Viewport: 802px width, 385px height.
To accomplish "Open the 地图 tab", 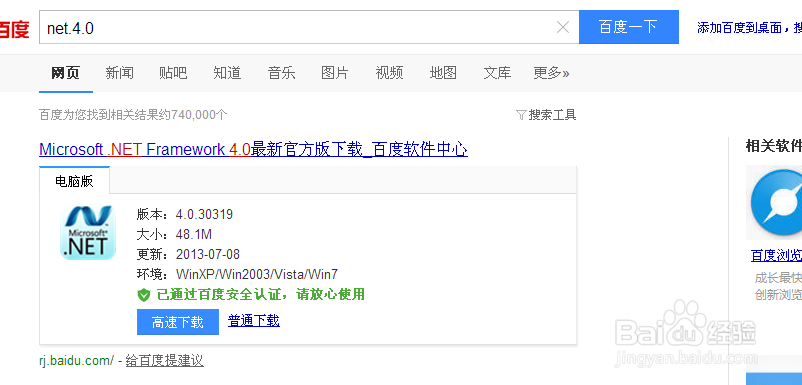I will point(443,73).
